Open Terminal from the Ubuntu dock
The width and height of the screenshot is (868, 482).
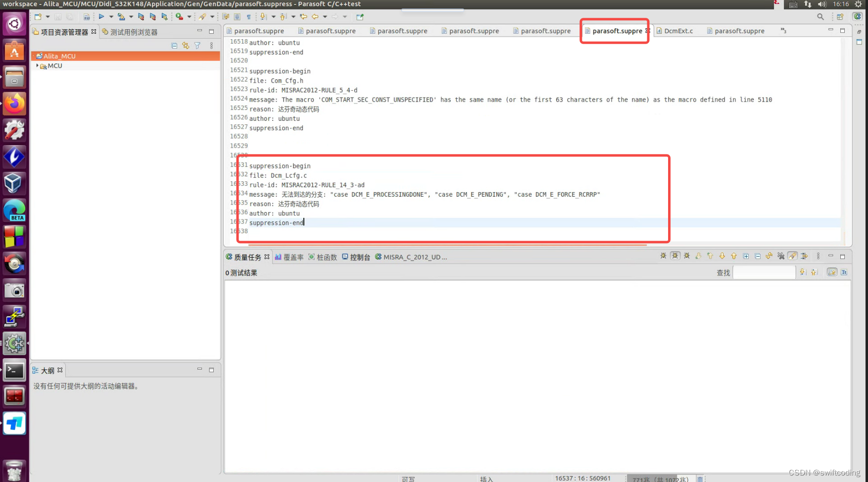pos(14,370)
